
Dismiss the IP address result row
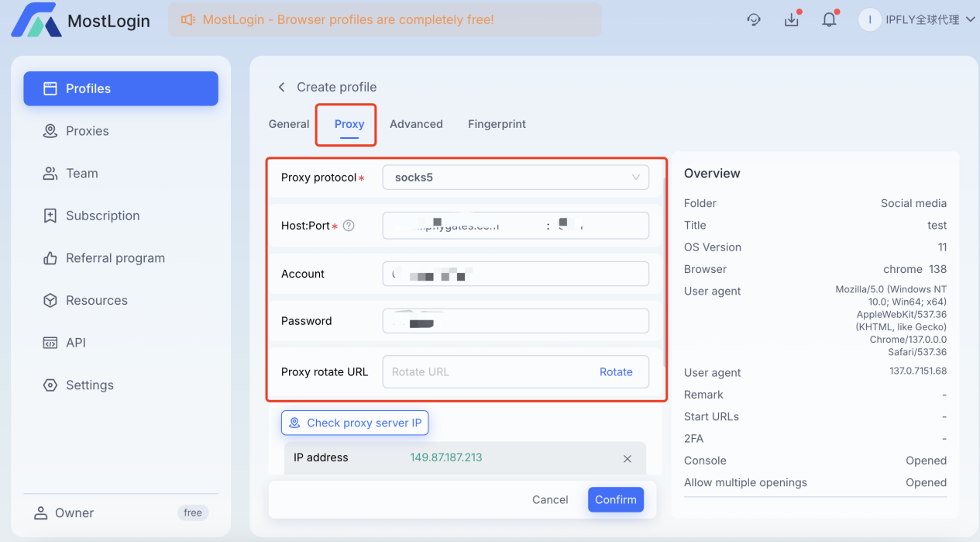tap(628, 458)
